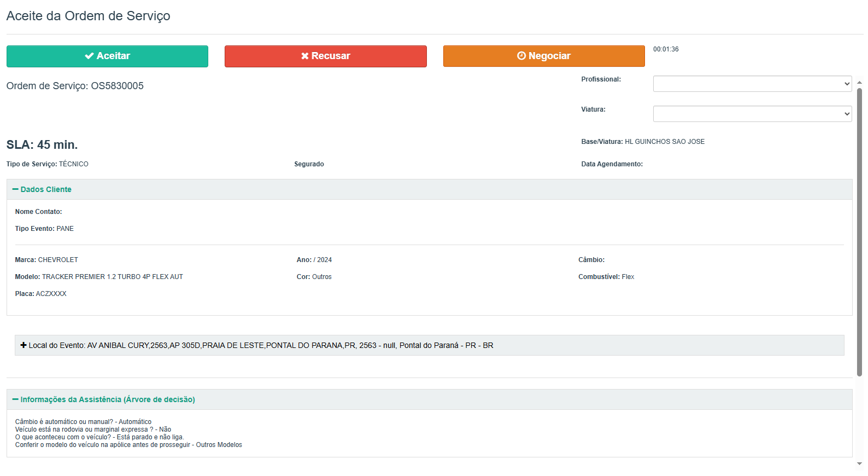Click the checkmark icon on Aceitar
868x476 pixels.
click(x=89, y=56)
